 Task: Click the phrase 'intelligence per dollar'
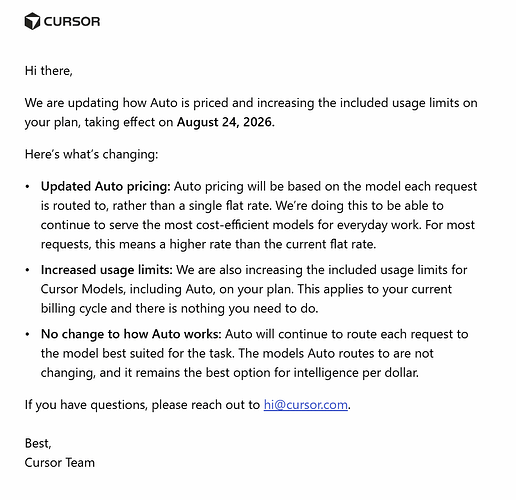(x=355, y=373)
